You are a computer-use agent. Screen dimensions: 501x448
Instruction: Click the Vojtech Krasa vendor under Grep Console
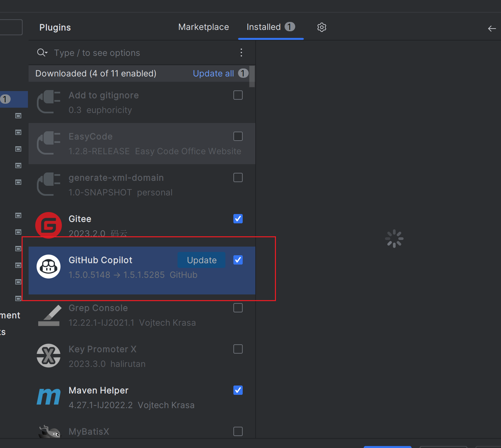[167, 323]
